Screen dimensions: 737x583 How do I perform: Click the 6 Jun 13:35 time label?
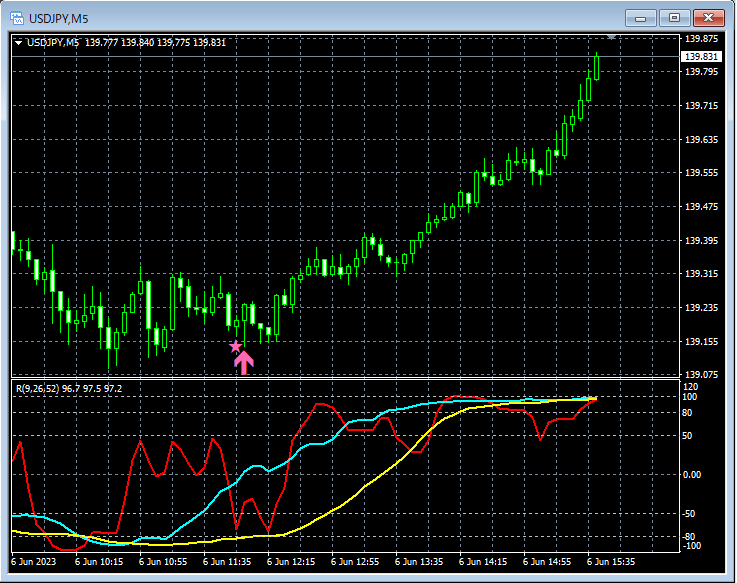click(x=419, y=562)
